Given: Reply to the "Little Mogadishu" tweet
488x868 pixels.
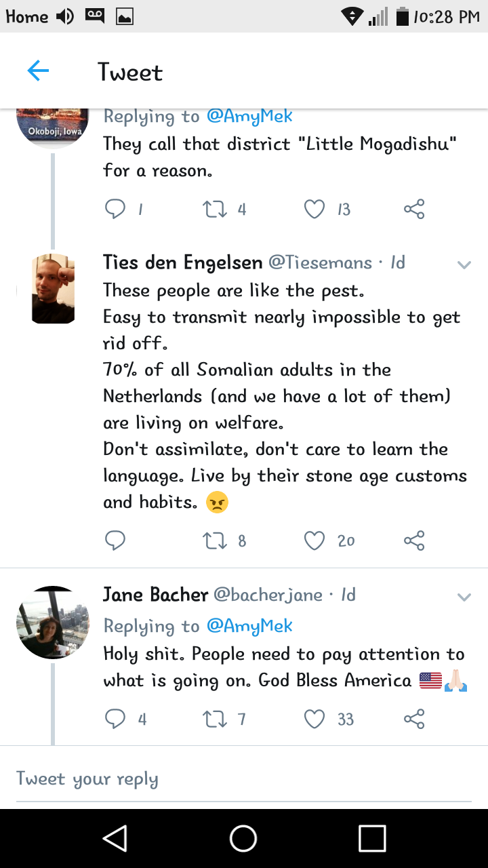Looking at the screenshot, I should [115, 209].
